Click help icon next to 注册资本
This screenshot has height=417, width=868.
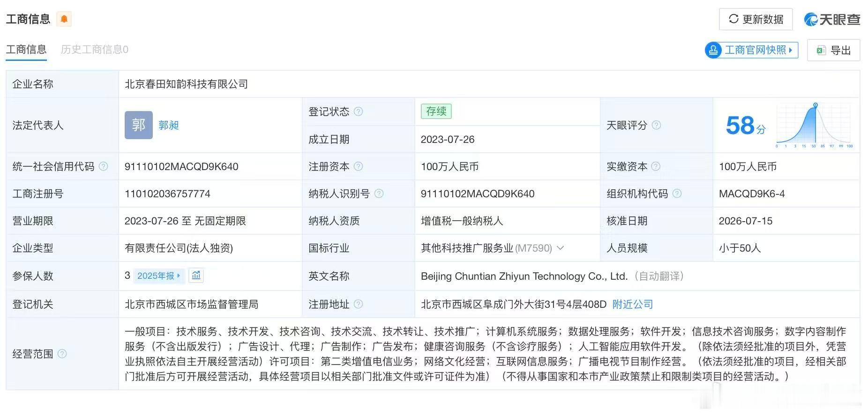pyautogui.click(x=358, y=166)
